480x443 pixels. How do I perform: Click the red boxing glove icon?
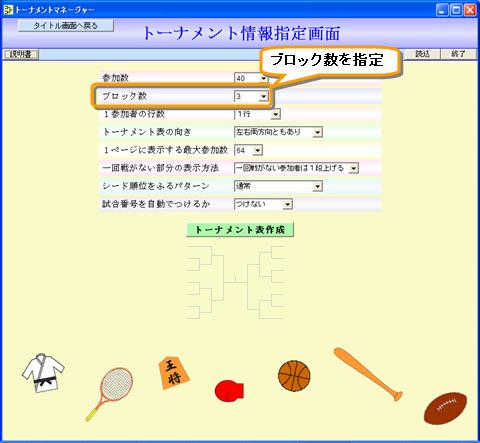[x=229, y=391]
